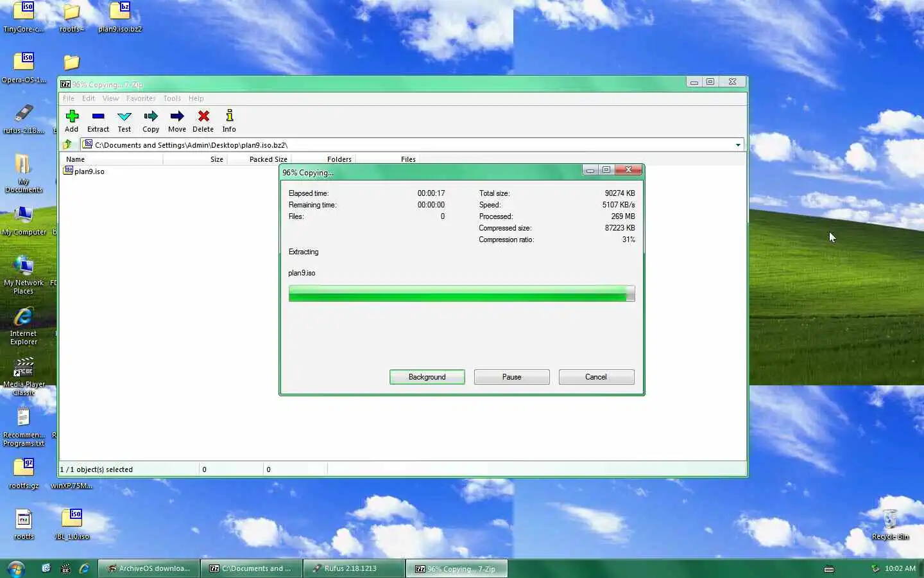Open the Tools menu
This screenshot has width=924, height=578.
click(x=172, y=98)
